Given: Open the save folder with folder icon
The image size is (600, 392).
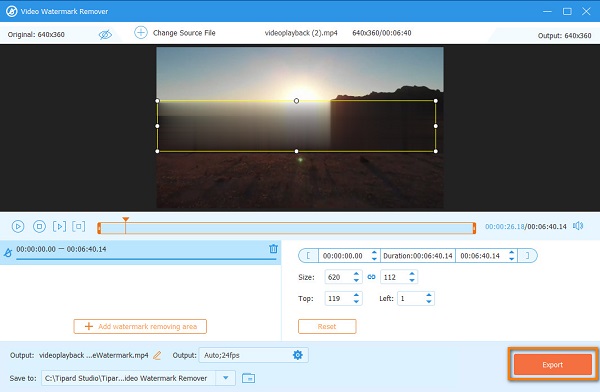Looking at the screenshot, I should (x=249, y=379).
